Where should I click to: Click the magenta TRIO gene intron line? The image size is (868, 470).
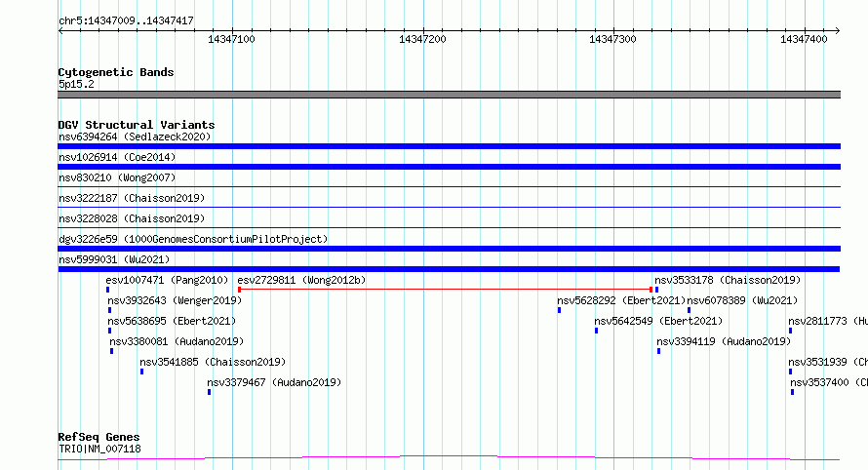tap(449, 458)
